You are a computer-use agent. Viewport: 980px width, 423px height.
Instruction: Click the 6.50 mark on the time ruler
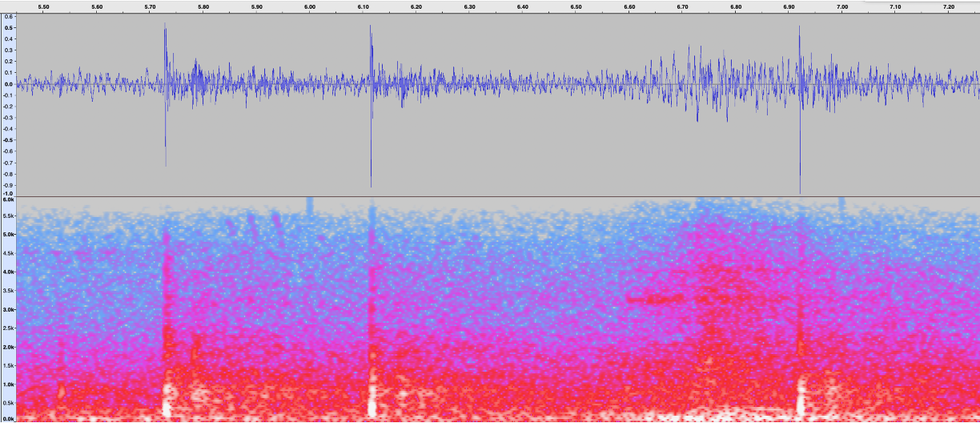click(x=576, y=6)
